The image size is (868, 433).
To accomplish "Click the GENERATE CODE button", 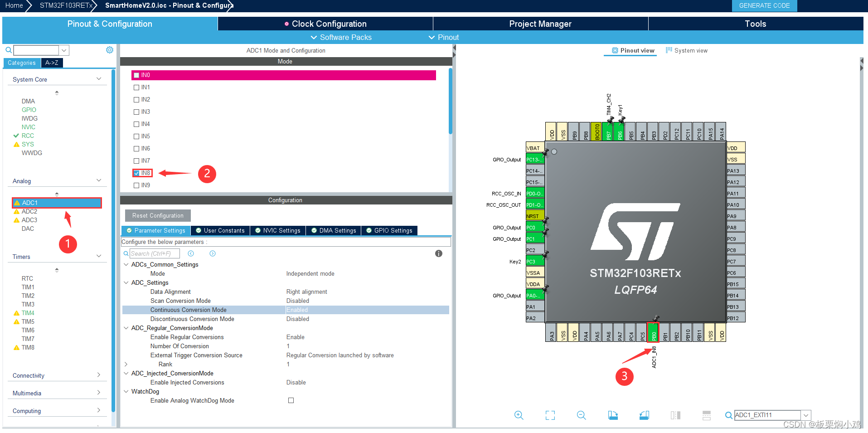I will (x=764, y=5).
